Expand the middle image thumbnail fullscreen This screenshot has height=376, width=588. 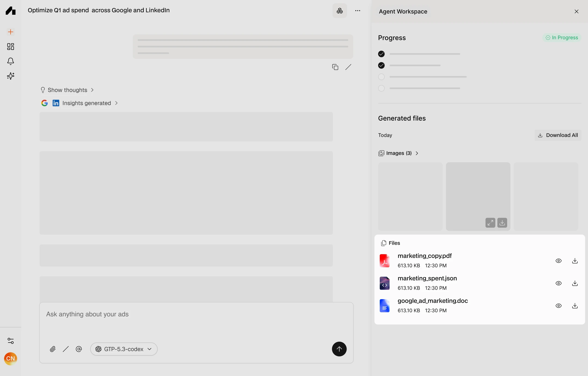490,223
